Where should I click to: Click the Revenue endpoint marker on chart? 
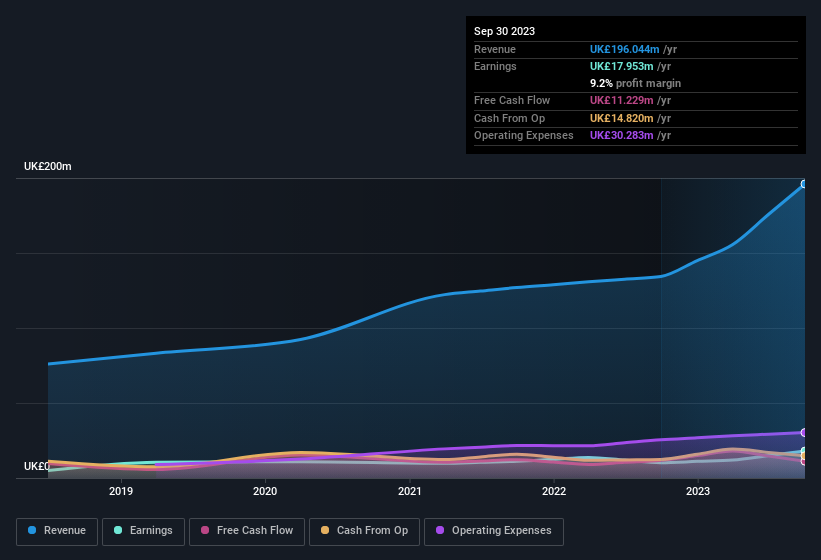[x=804, y=184]
